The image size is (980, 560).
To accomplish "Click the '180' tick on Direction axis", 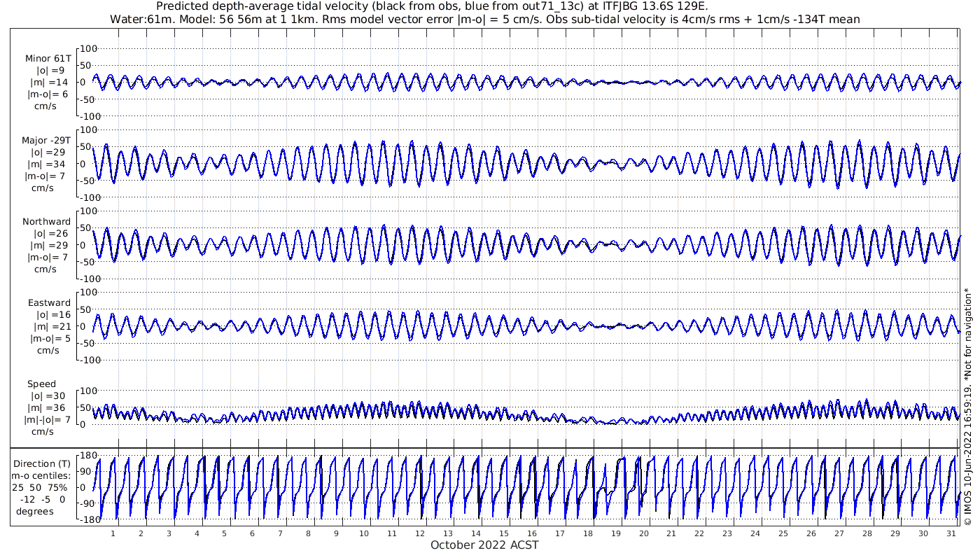I will click(87, 455).
